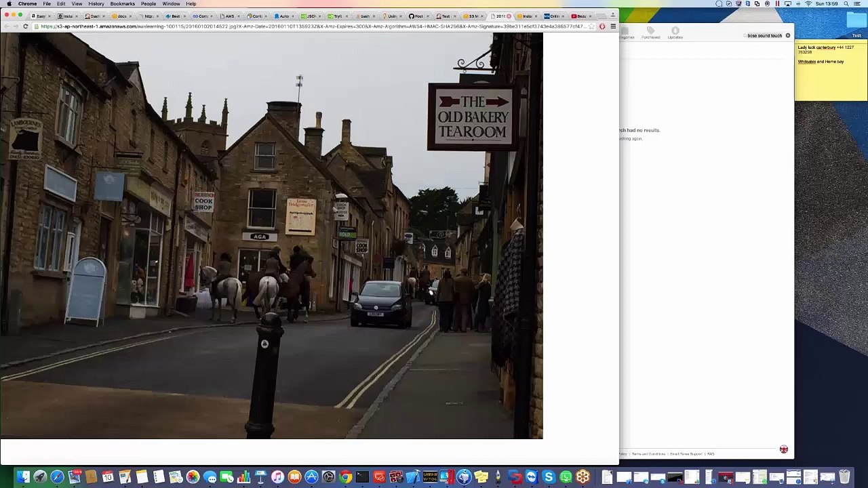Open the Window menu
The width and height of the screenshot is (868, 488).
[x=171, y=4]
